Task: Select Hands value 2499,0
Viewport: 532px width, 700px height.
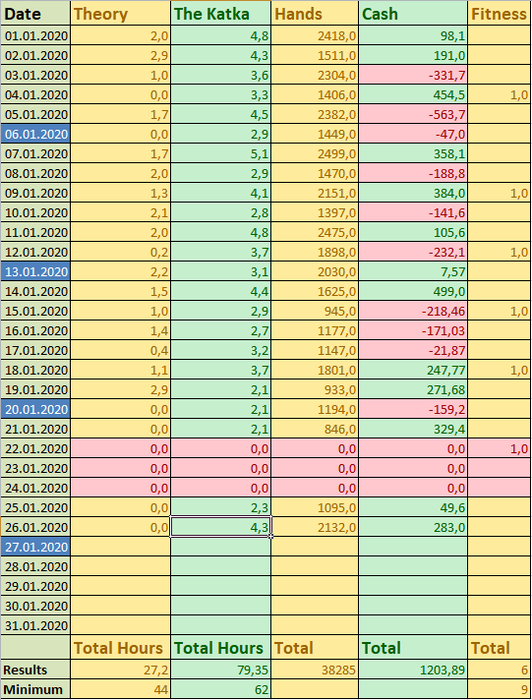Action: click(315, 154)
